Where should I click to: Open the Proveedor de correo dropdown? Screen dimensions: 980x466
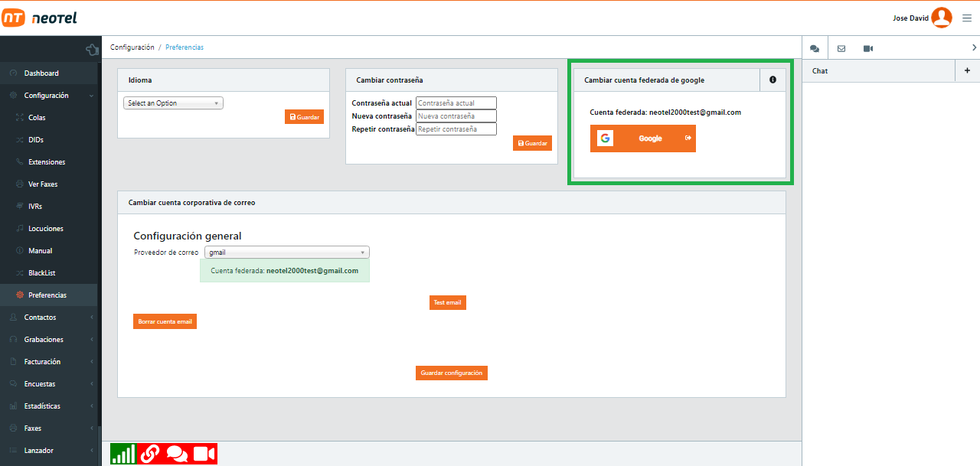[287, 252]
